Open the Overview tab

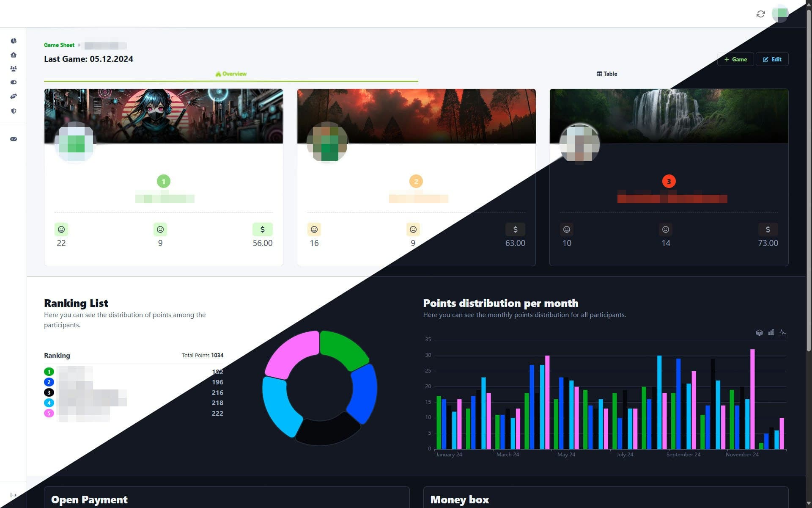pos(231,74)
